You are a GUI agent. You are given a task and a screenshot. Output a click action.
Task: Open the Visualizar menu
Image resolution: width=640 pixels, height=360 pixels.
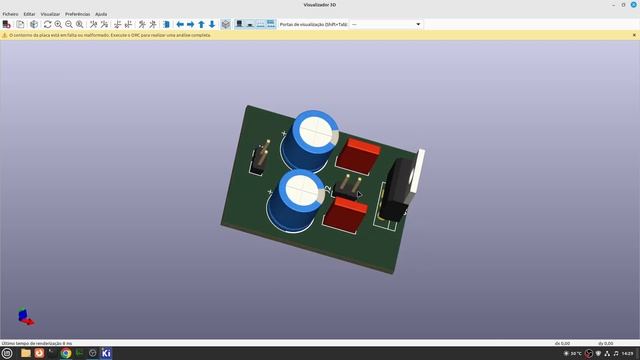pos(50,14)
